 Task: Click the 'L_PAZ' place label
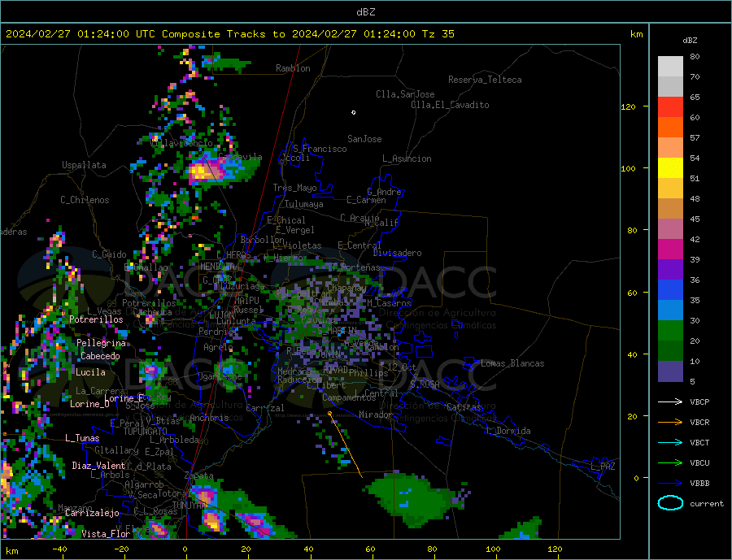click(603, 467)
